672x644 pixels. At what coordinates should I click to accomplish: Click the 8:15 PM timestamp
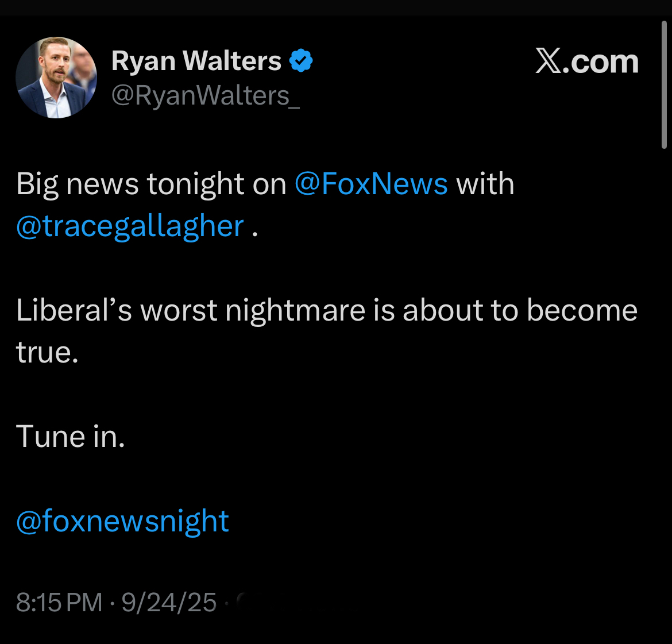click(x=59, y=603)
